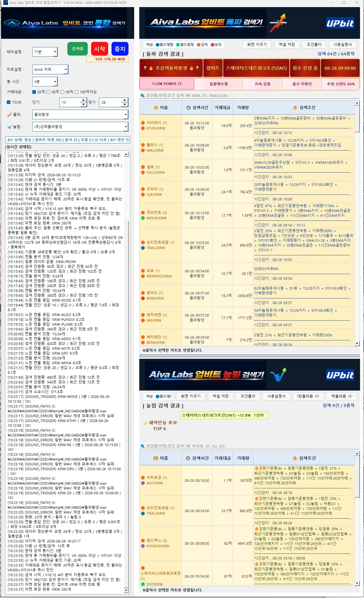Expand the 돌파 dropdown showing 돌파발생

coord(80,114)
